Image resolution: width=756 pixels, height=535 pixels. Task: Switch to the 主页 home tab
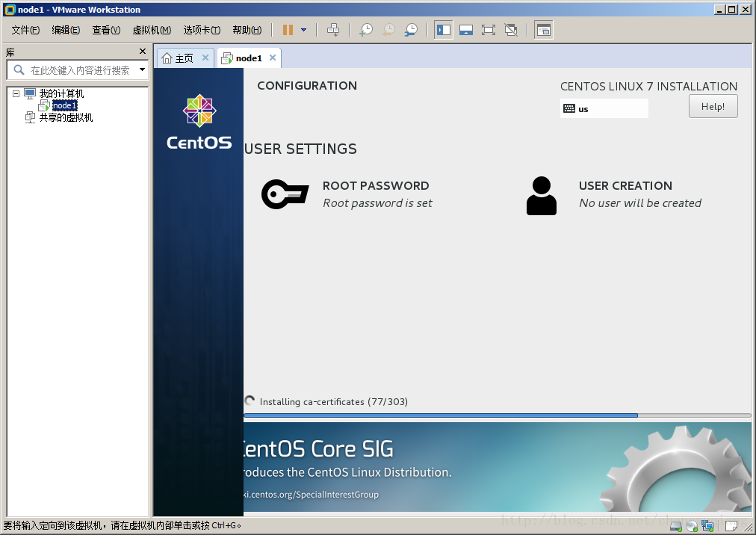click(184, 58)
